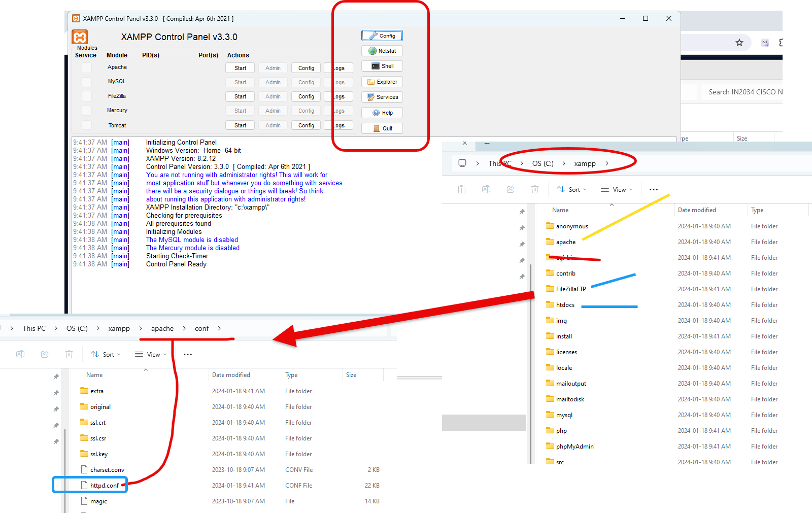This screenshot has width=812, height=513.
Task: Click Rename icon in xampp folder toolbar
Action: point(486,189)
